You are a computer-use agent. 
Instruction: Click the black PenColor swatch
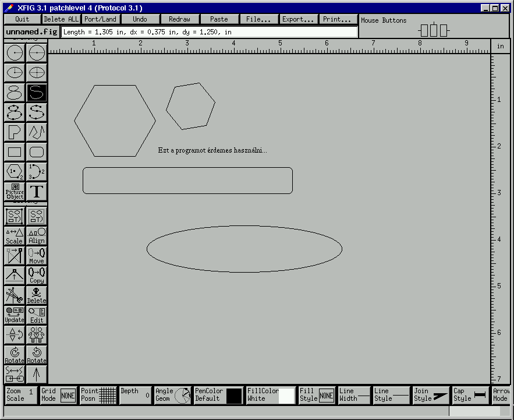pyautogui.click(x=234, y=396)
